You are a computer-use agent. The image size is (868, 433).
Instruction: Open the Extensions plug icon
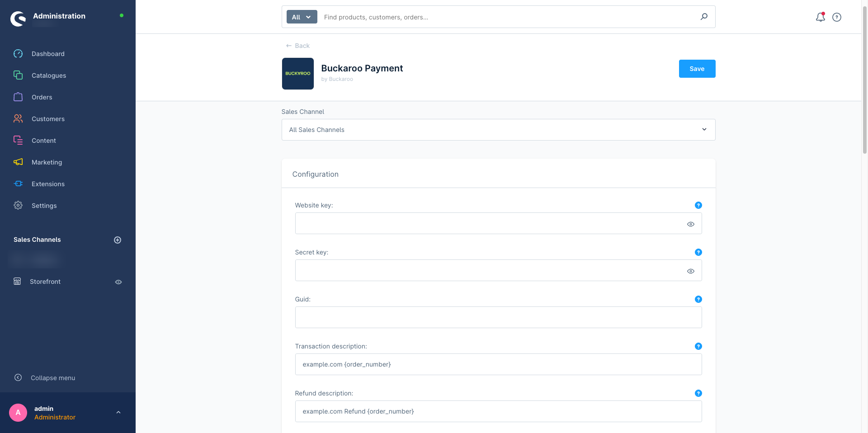[18, 184]
